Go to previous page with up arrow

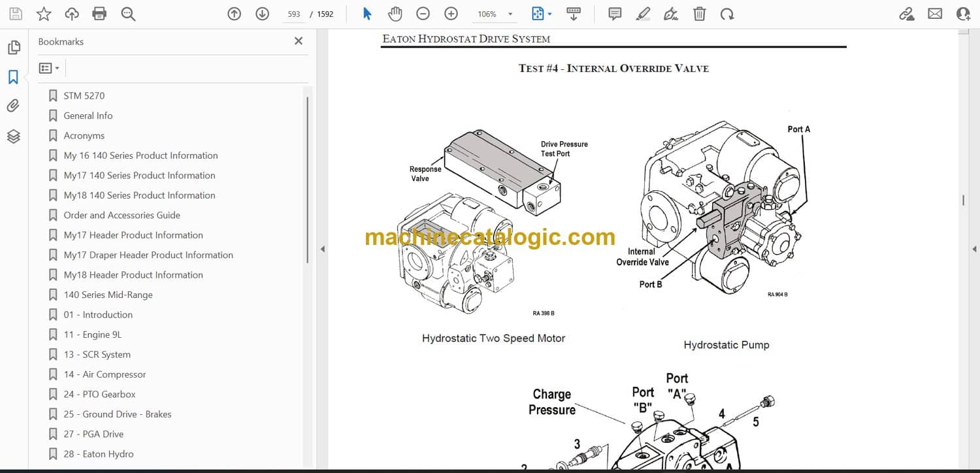pos(235,14)
